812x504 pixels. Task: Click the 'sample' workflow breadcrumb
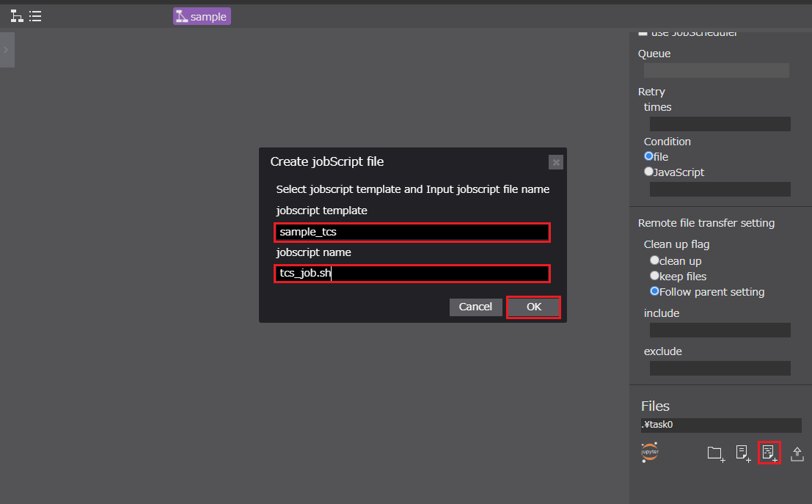pos(202,16)
